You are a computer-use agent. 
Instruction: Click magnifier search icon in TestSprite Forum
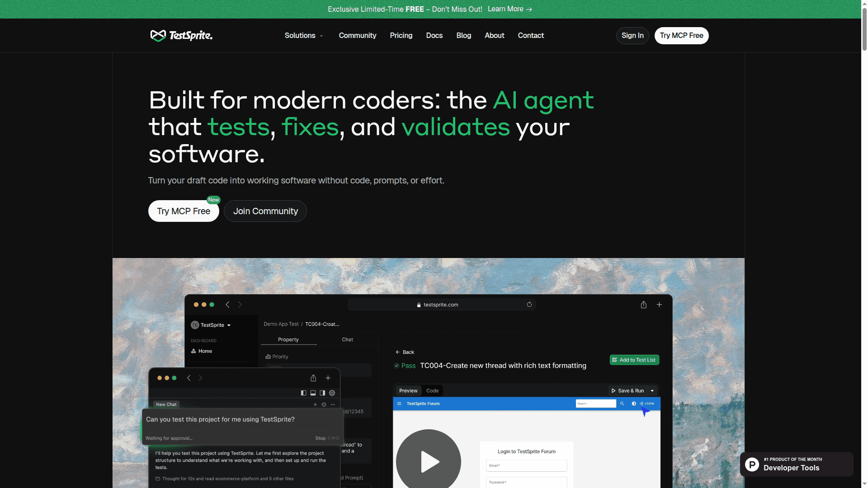[x=622, y=404]
